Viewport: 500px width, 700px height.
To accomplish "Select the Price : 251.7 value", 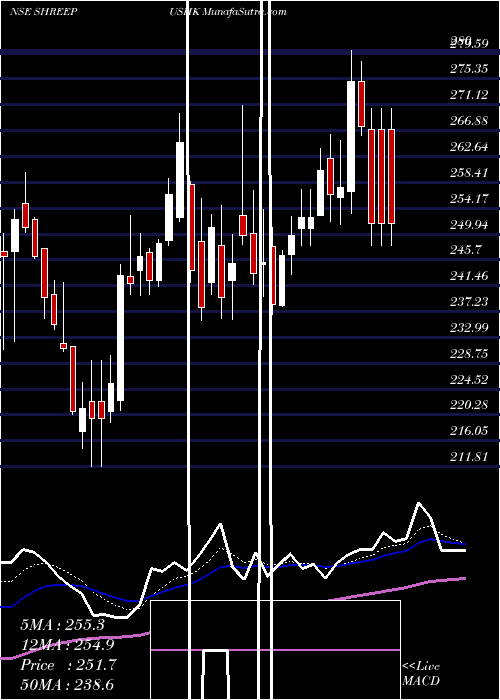I will click(68, 665).
